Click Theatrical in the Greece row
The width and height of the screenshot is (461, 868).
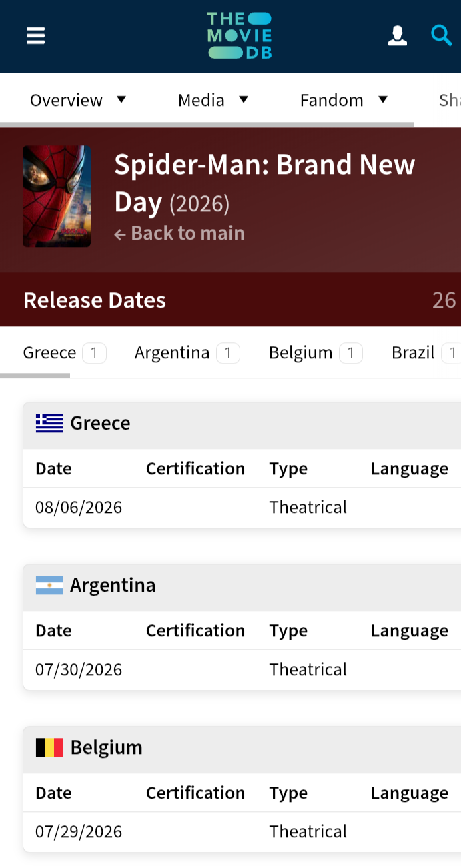308,507
